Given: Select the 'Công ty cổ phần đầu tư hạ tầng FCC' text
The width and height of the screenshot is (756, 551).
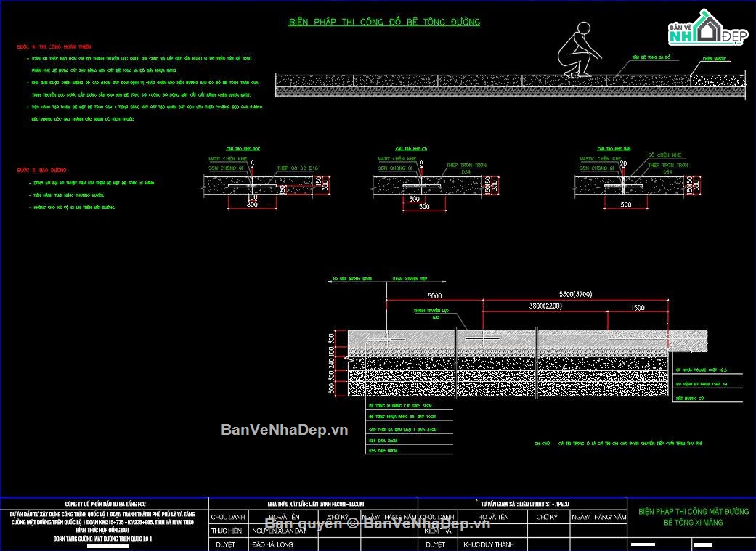Looking at the screenshot, I should 105,504.
